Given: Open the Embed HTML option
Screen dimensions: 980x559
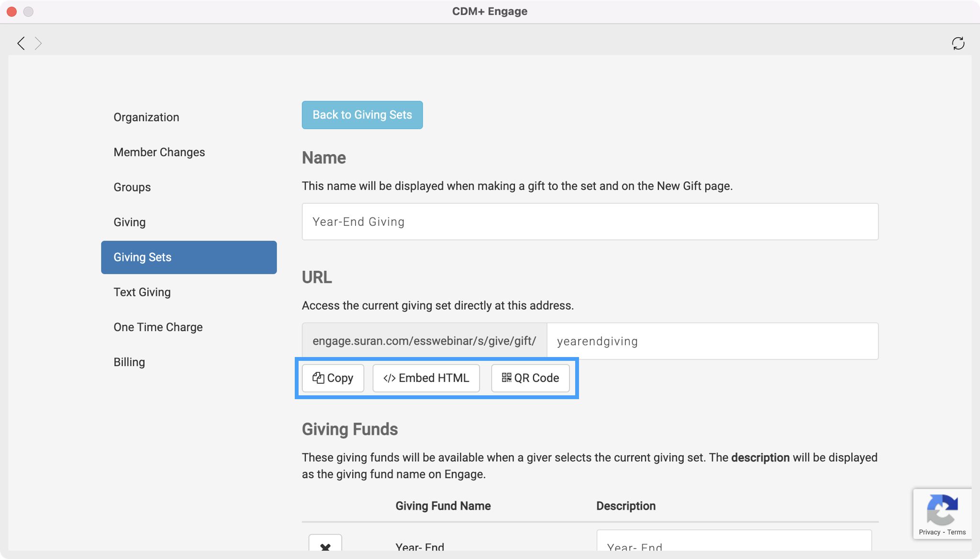Looking at the screenshot, I should point(426,378).
